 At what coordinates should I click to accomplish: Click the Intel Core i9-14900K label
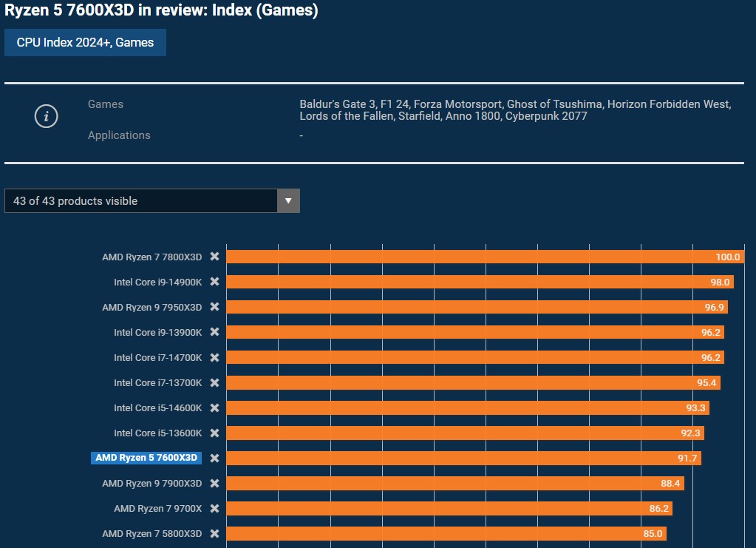click(x=157, y=283)
